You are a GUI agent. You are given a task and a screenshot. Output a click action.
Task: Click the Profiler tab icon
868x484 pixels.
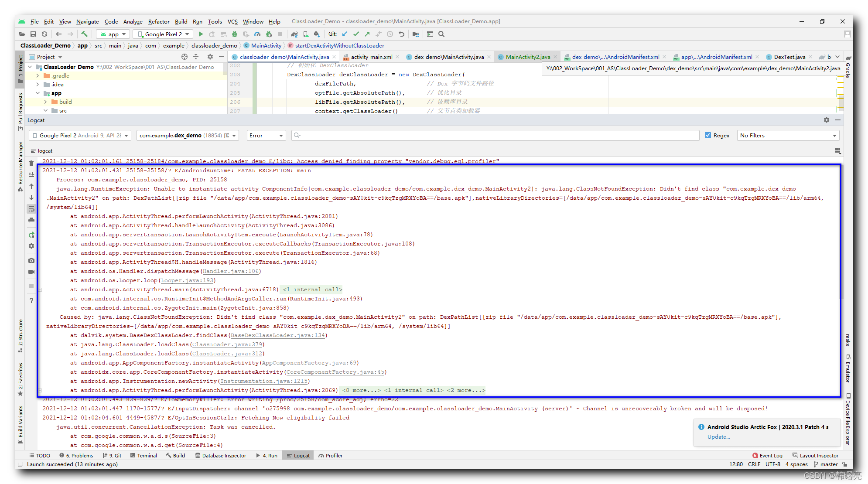(x=333, y=455)
